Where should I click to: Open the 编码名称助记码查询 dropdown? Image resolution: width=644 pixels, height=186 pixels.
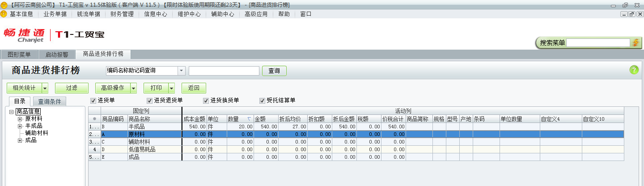point(181,71)
